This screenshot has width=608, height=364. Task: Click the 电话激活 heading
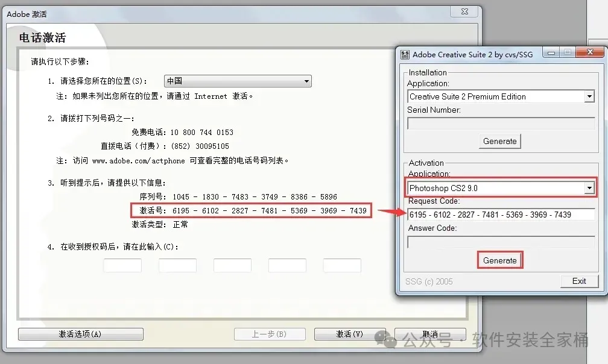[43, 37]
